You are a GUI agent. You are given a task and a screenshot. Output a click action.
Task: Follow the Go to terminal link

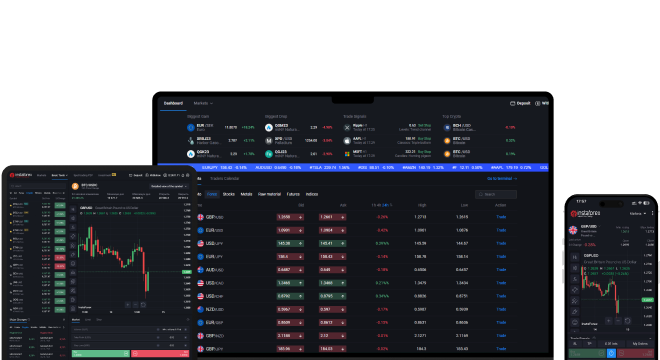point(502,179)
